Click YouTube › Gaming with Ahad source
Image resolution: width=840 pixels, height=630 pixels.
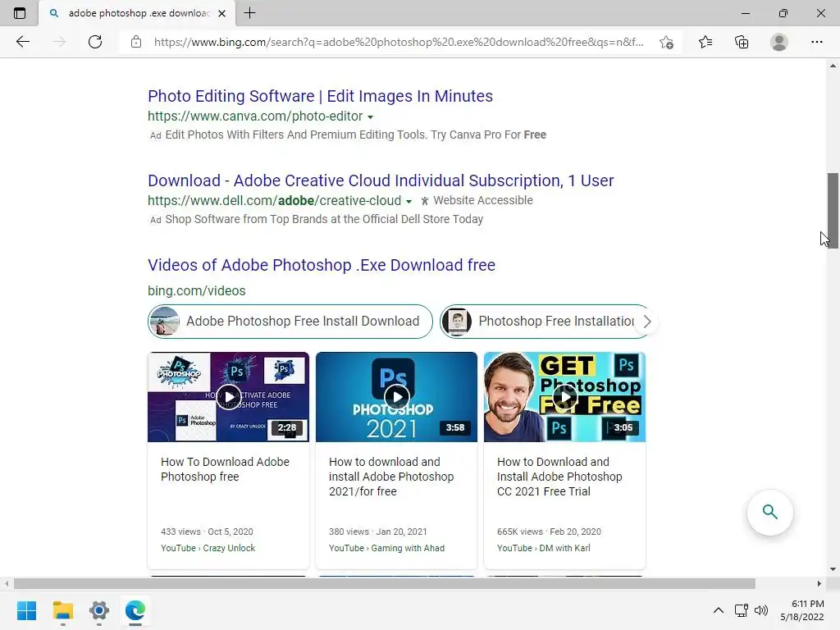387,548
